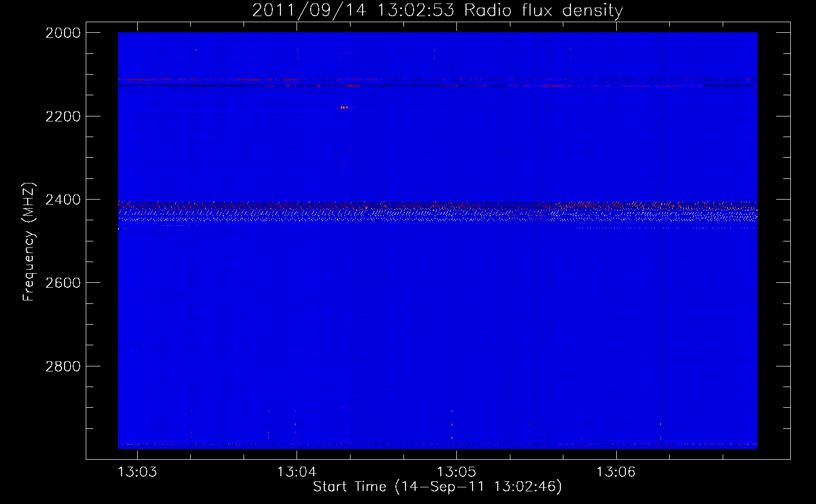Click the 'Frequency (MHZ)' y-axis label

(29, 242)
